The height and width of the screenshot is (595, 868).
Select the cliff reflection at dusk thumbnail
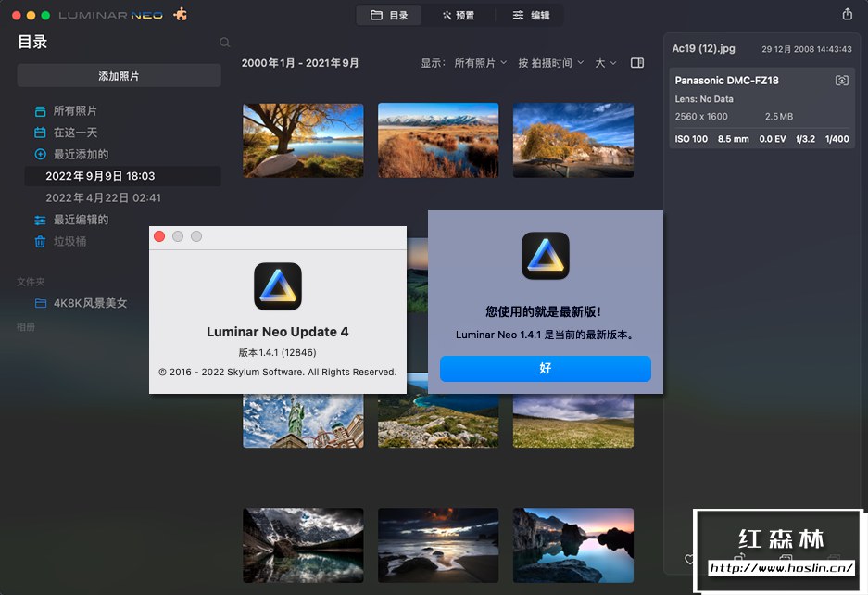[x=573, y=545]
